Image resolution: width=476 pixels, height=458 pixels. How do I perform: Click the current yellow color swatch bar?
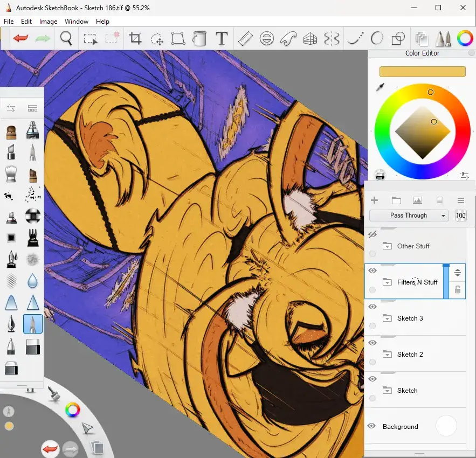click(x=422, y=72)
